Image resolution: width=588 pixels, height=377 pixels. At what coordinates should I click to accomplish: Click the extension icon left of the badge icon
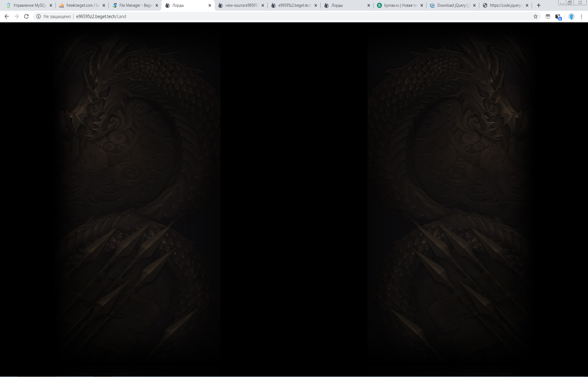(x=548, y=17)
